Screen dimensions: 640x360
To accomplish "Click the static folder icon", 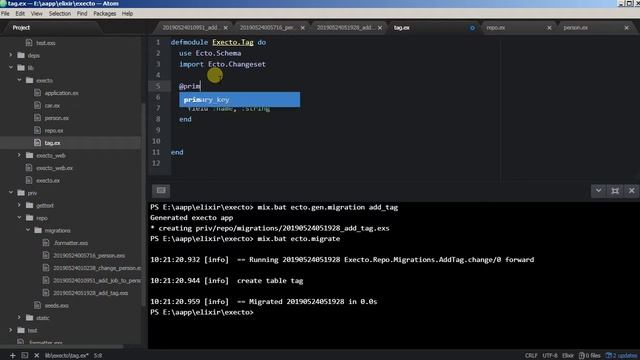I will click(29, 318).
